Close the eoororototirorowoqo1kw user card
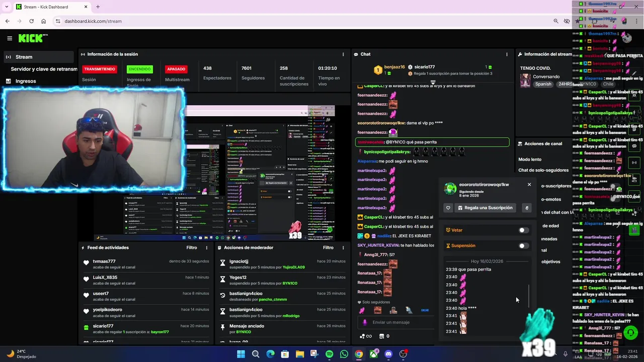Screen dimensions: 644x362 click(529, 185)
